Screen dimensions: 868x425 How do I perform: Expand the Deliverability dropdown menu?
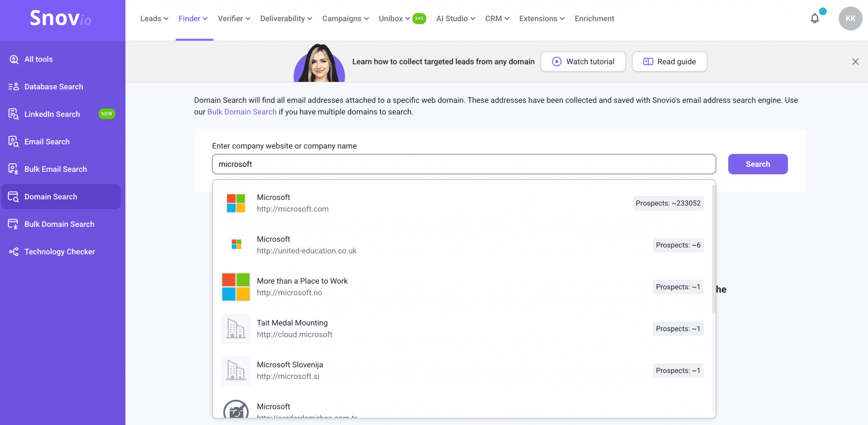286,19
